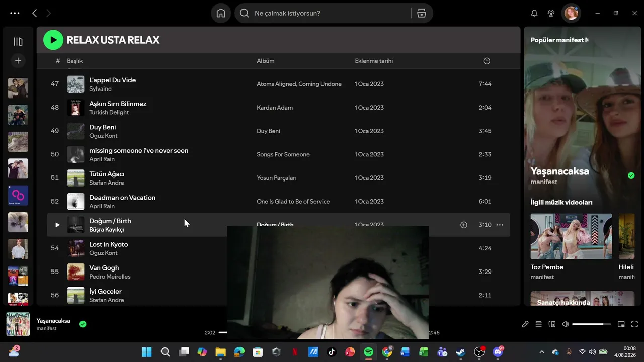Sort by the Albüm column header

266,61
